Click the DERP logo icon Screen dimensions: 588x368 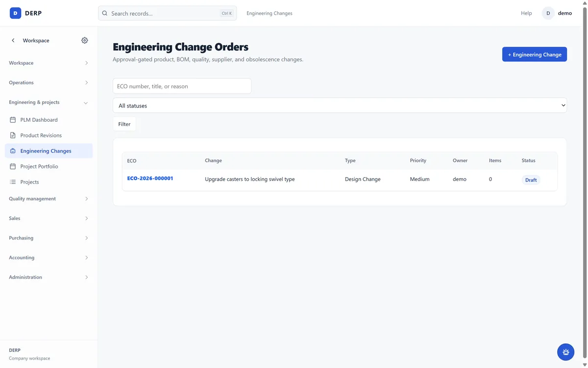15,13
